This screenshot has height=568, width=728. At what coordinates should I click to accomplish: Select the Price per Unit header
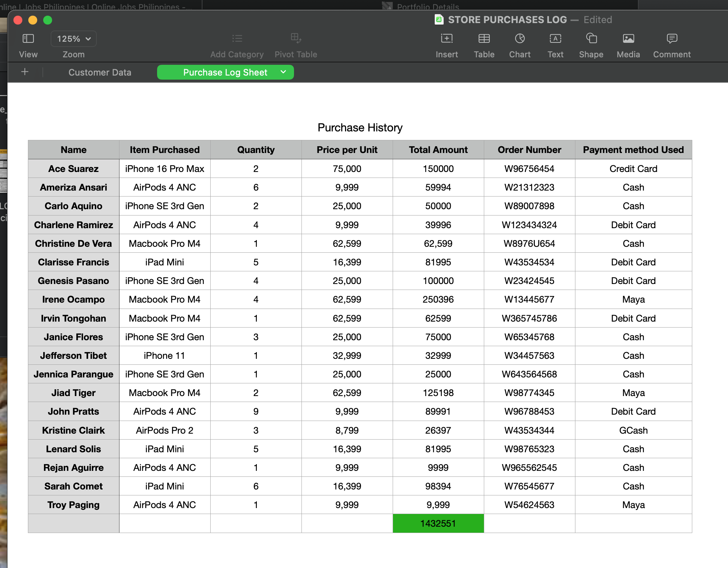[x=347, y=150]
